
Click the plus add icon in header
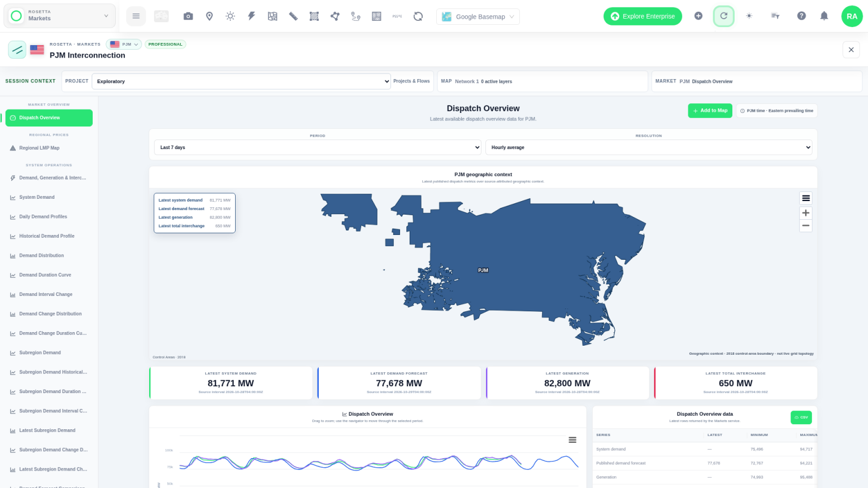pyautogui.click(x=698, y=16)
